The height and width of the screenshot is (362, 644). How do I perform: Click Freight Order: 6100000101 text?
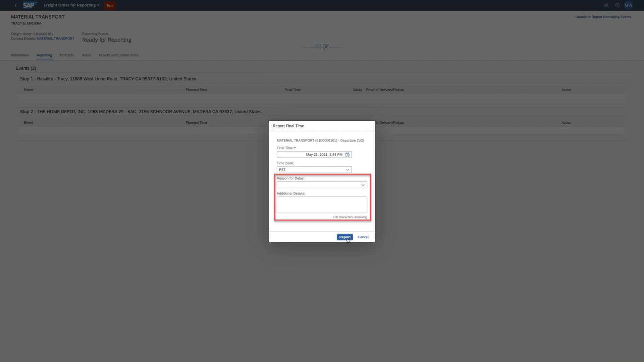(32, 34)
